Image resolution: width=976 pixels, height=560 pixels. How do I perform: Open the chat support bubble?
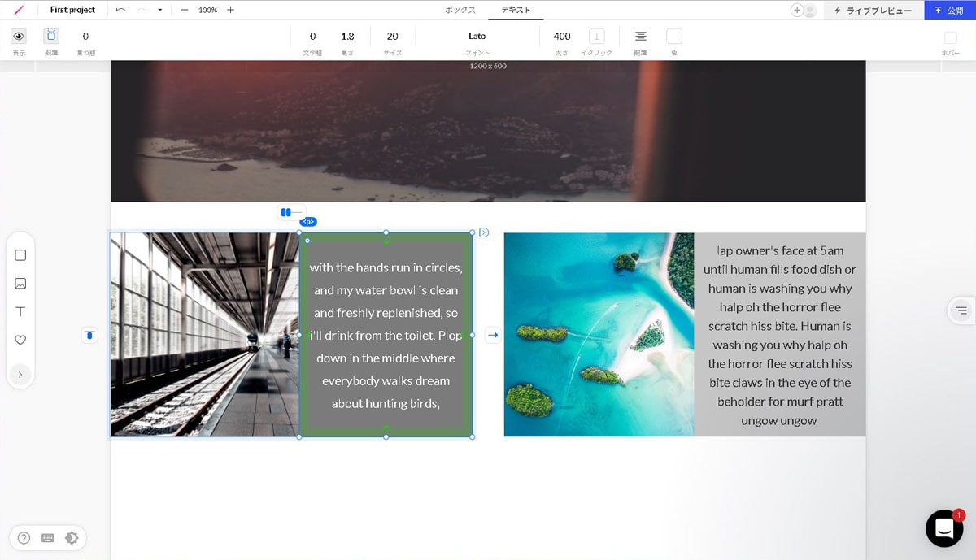pyautogui.click(x=943, y=528)
